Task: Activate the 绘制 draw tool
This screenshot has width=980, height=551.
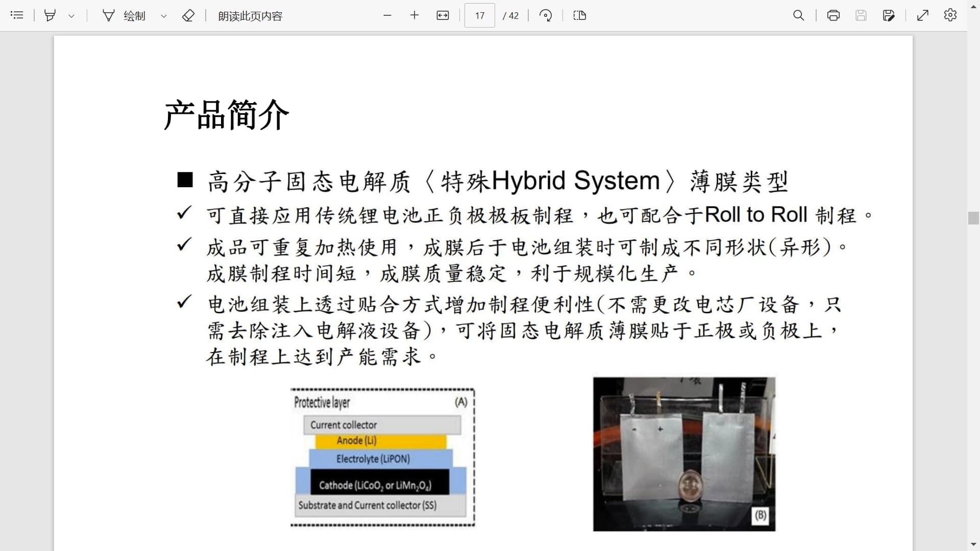Action: click(125, 16)
